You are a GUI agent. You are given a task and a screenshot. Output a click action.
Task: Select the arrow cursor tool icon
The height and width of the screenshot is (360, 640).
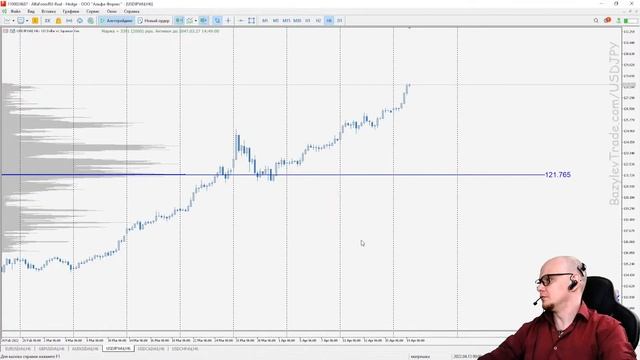pyautogui.click(x=217, y=20)
